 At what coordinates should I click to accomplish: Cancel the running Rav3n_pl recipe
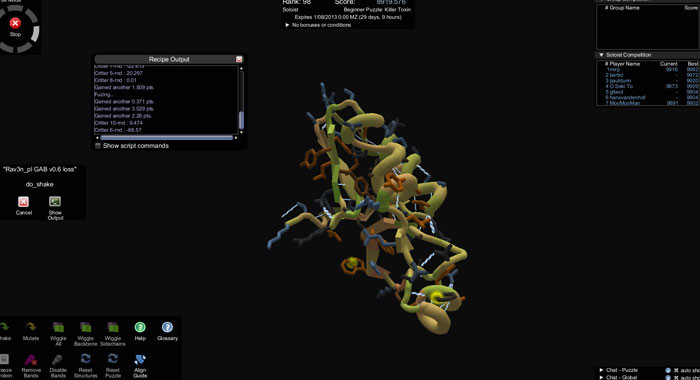click(24, 205)
